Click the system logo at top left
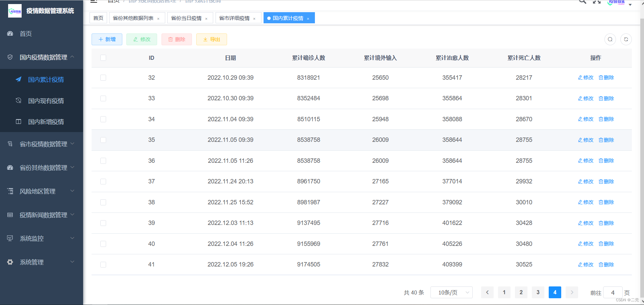 point(15,11)
